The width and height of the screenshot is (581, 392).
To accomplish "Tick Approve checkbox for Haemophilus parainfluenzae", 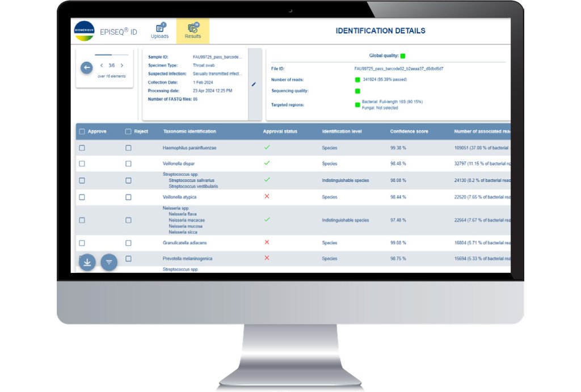I will tap(82, 148).
